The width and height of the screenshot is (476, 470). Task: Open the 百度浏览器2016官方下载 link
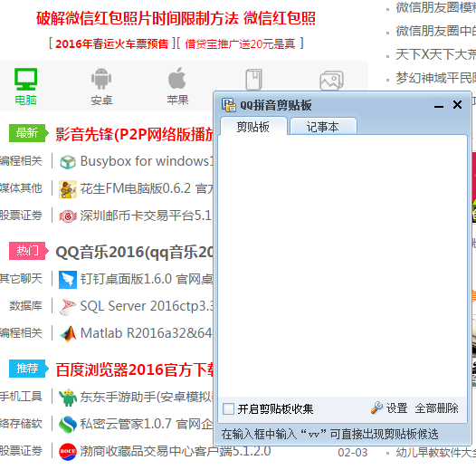[135, 369]
